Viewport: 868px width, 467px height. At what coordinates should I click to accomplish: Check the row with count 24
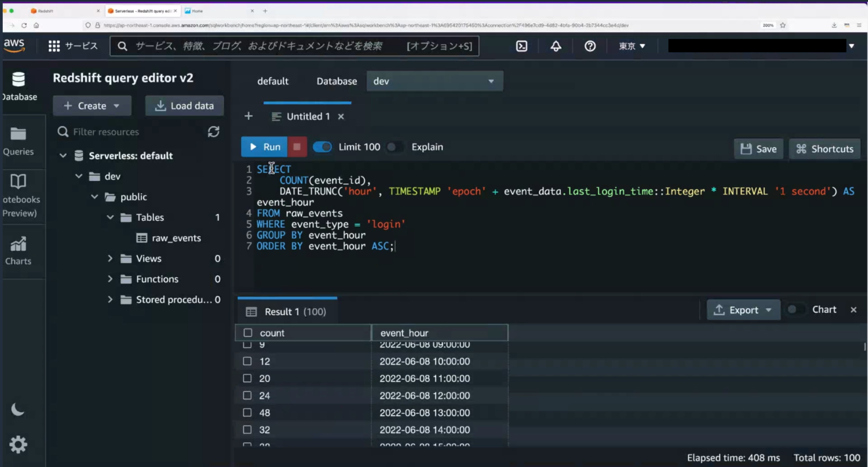pyautogui.click(x=247, y=395)
